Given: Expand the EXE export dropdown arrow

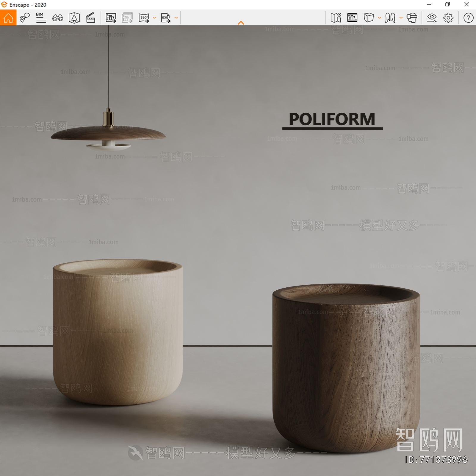Looking at the screenshot, I should point(176,18).
